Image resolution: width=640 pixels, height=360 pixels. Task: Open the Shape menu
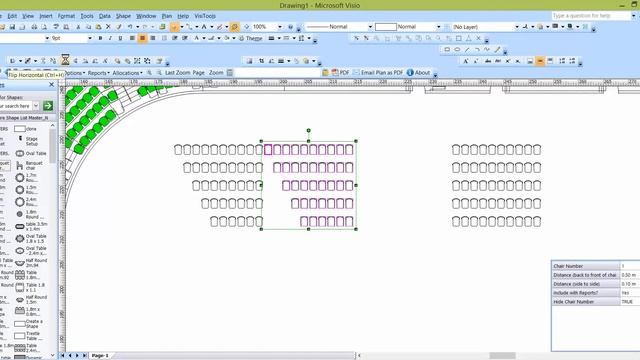point(123,16)
